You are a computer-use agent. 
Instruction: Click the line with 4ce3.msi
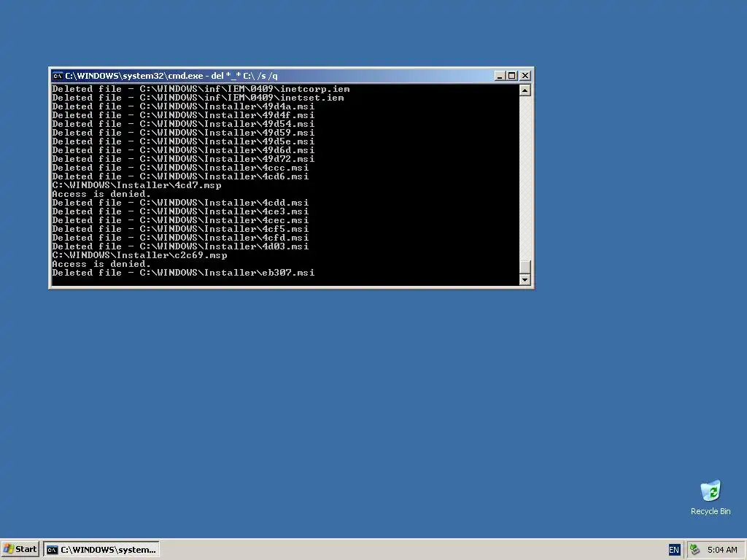(181, 211)
